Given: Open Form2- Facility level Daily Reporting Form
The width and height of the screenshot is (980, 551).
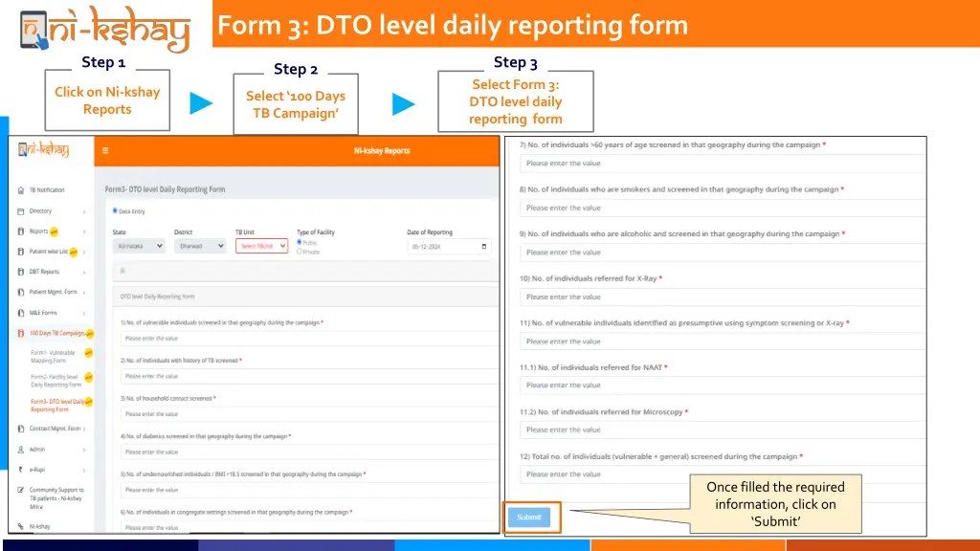Looking at the screenshot, I should click(x=56, y=381).
